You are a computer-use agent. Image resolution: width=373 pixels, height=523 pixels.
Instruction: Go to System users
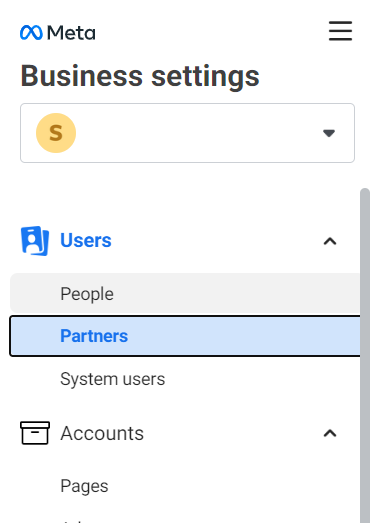[x=112, y=379]
